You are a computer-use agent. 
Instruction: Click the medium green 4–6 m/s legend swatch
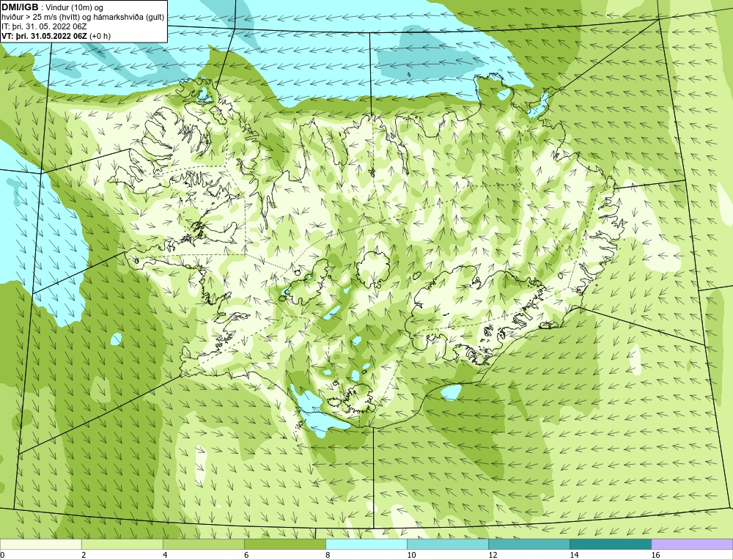(x=203, y=544)
